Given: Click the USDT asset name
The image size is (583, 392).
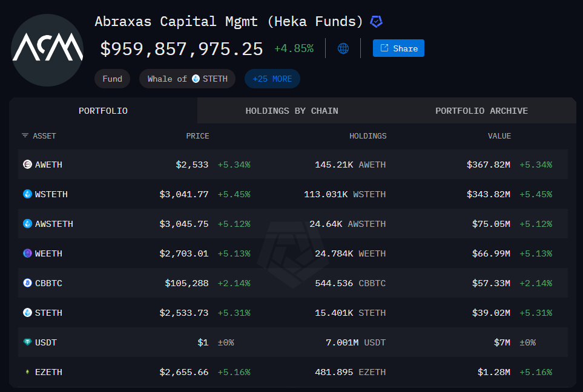Looking at the screenshot, I should tap(46, 342).
